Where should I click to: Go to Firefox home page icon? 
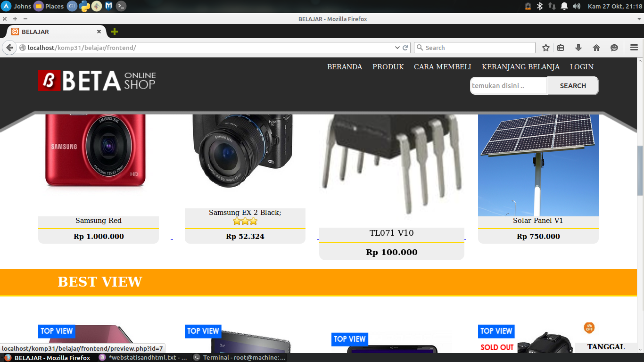click(596, 48)
